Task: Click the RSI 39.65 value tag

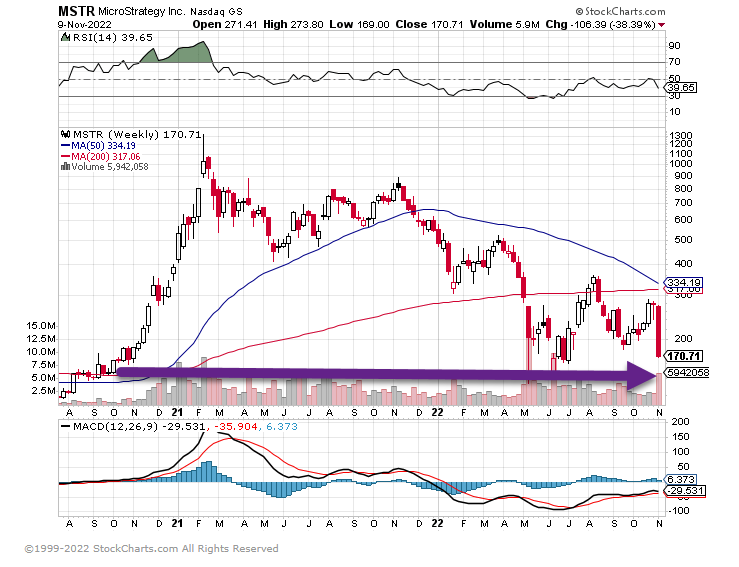Action: click(681, 88)
